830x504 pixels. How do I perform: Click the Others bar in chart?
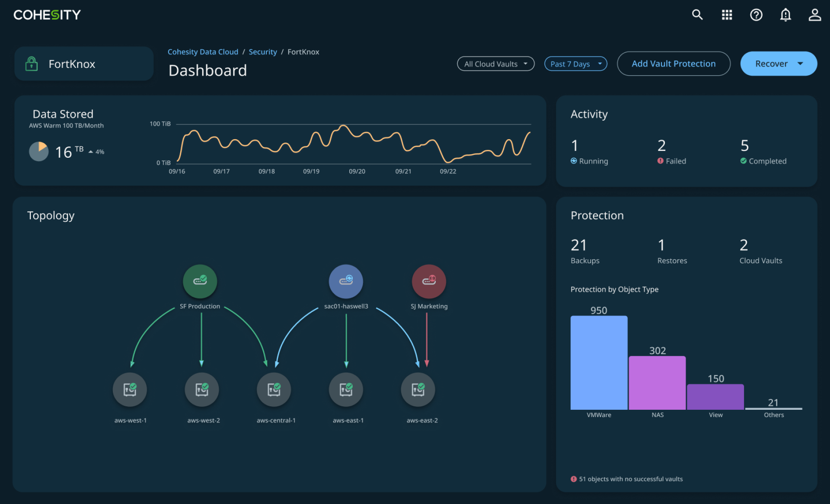coord(774,408)
